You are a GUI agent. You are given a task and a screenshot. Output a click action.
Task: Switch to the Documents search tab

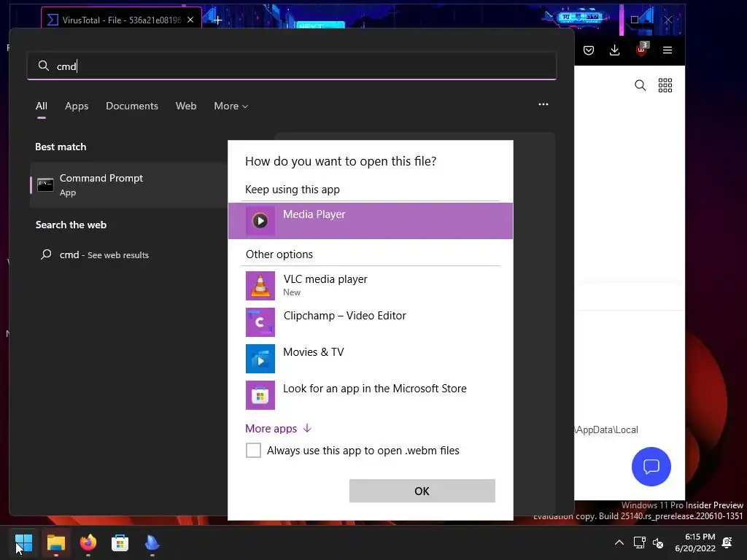click(x=132, y=106)
